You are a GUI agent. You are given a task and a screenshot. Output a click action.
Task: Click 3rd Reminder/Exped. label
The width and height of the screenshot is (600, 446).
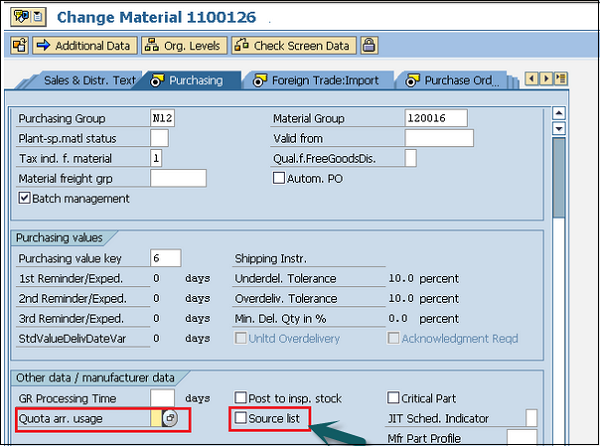[71, 319]
